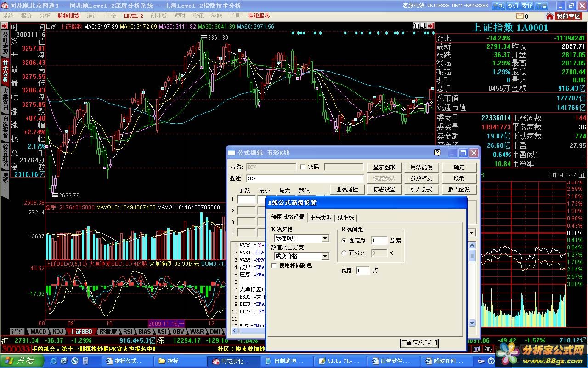Click the 线宽 value field
Screen dimensions: 588x368
point(363,270)
